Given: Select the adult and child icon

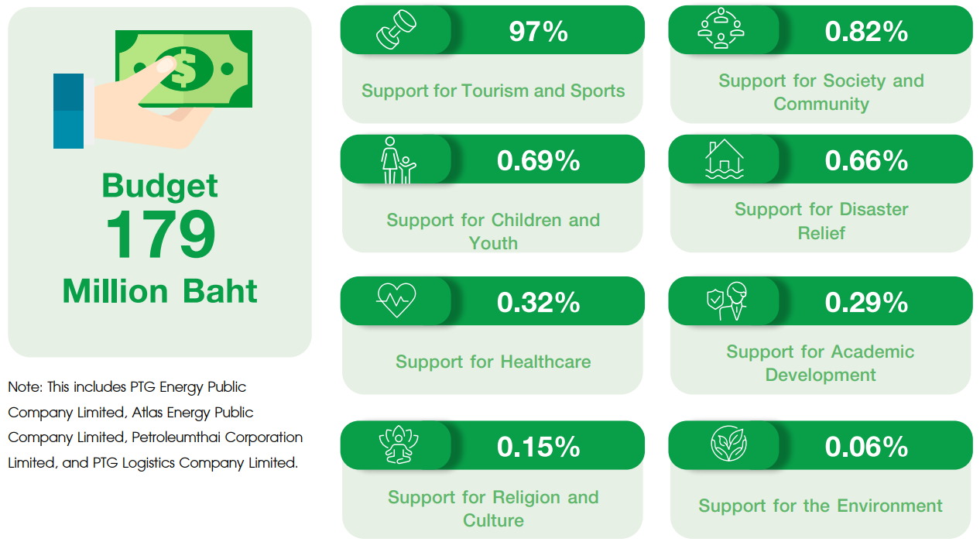Looking at the screenshot, I should click(x=396, y=160).
